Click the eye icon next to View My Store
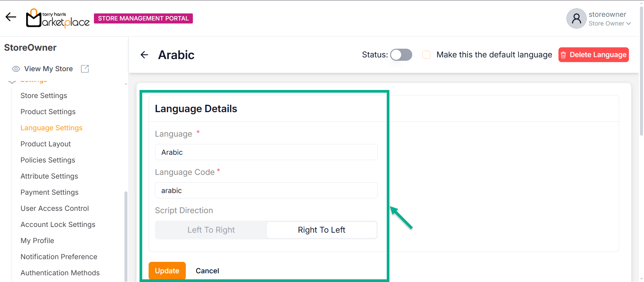Screen dimensions: 644x282 16,69
